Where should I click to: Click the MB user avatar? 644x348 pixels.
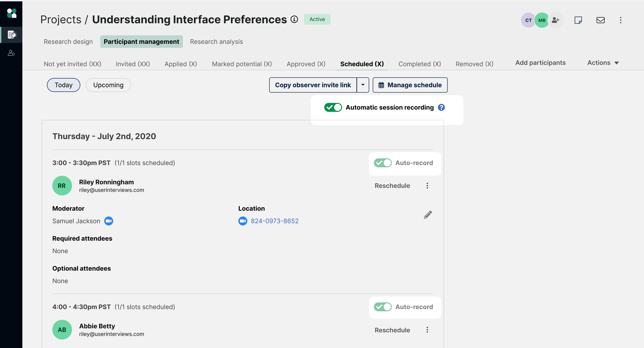(542, 20)
